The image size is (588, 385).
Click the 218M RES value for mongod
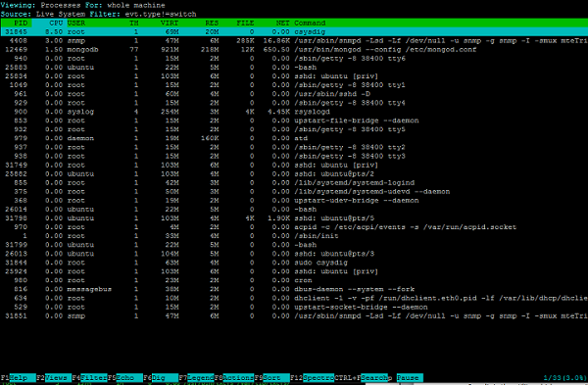point(210,50)
